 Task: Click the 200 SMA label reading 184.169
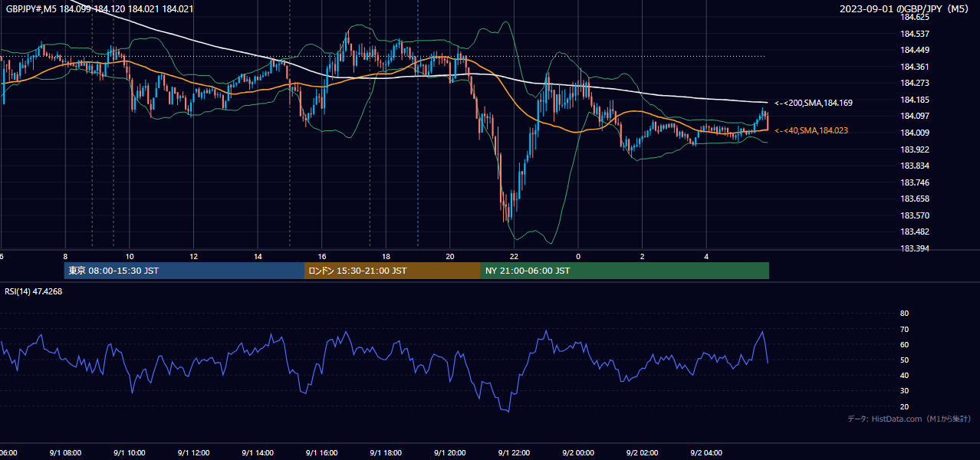click(814, 103)
